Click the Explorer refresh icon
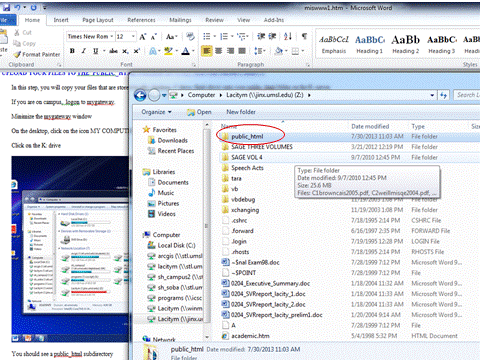Screen dimensions: 480x360 (443, 95)
